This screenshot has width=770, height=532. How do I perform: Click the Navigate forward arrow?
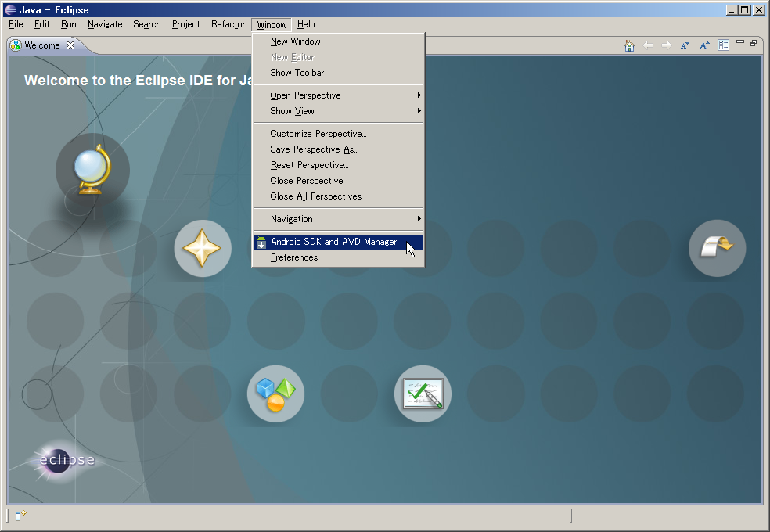point(667,45)
